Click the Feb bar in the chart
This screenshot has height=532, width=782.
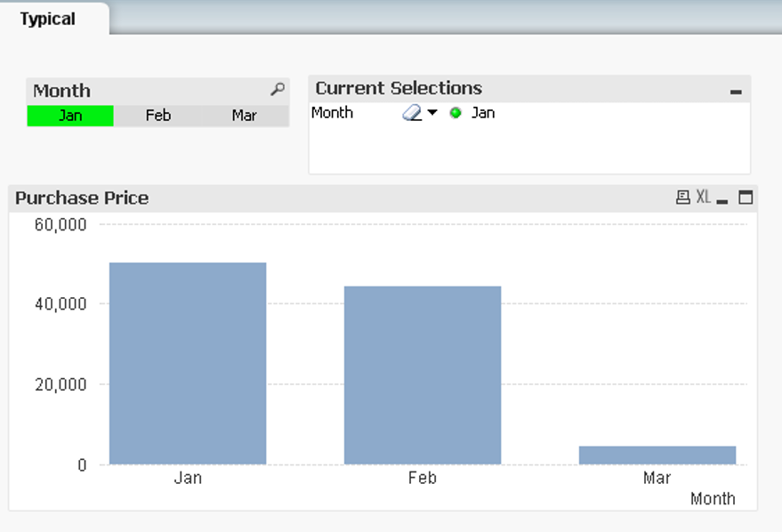[x=423, y=375]
